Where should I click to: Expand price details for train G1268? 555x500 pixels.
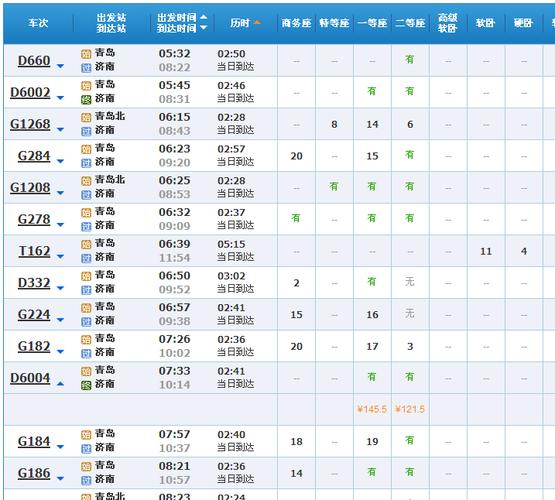coord(61,130)
